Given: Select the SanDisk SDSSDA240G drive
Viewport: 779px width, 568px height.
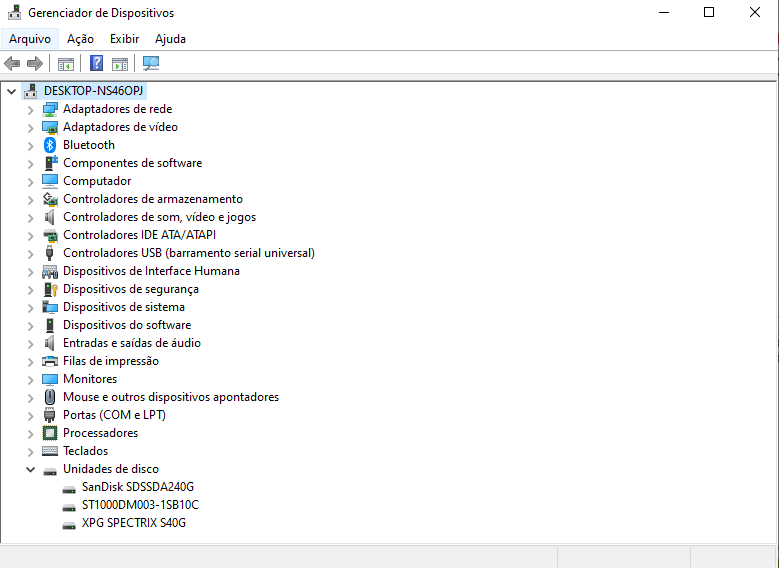Looking at the screenshot, I should pos(138,487).
